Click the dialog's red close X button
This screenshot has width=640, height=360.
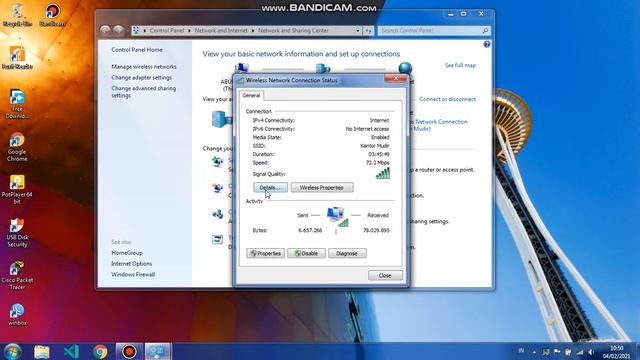click(x=396, y=79)
